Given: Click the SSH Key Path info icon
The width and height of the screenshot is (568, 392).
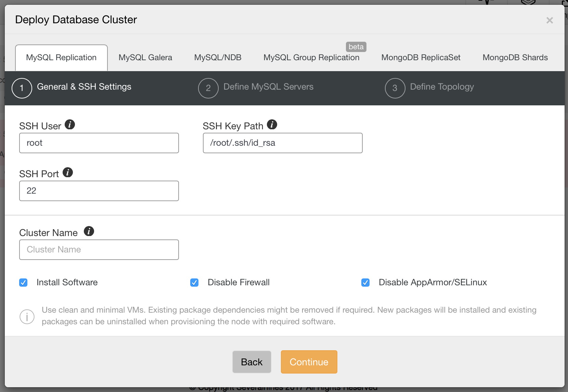Looking at the screenshot, I should [272, 125].
